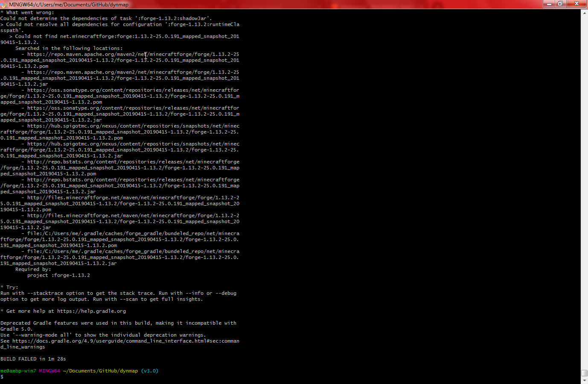Click the scrollbar down arrow
The width and height of the screenshot is (588, 384).
tap(585, 380)
